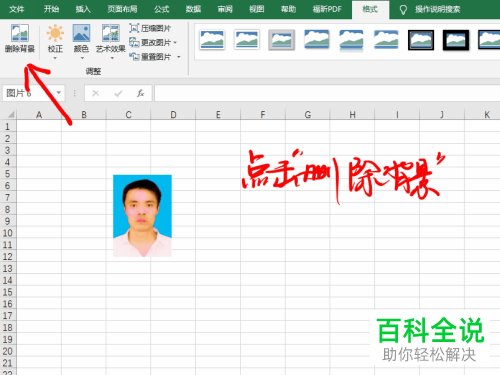Screen dimensions: 500x375
Task: Expand the 颜色 dropdown arrow
Action: (x=82, y=58)
